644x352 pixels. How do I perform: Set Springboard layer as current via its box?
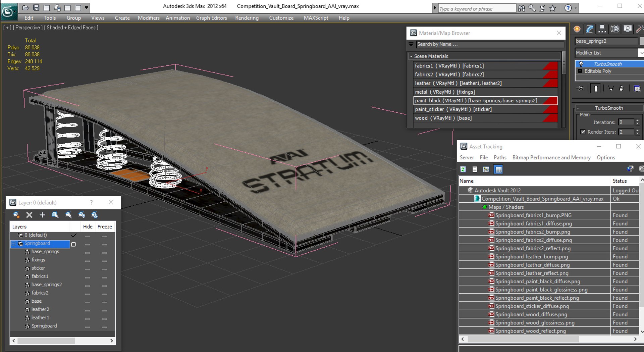tap(73, 244)
